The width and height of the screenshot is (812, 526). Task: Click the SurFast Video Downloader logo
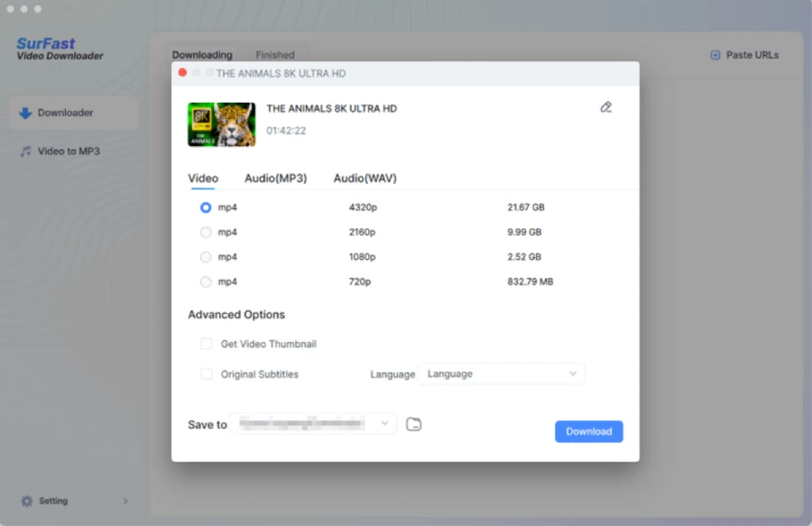click(60, 49)
